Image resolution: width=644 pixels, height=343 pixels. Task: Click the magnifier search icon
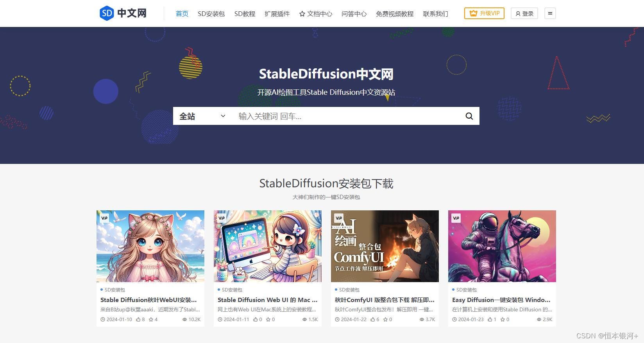point(469,116)
